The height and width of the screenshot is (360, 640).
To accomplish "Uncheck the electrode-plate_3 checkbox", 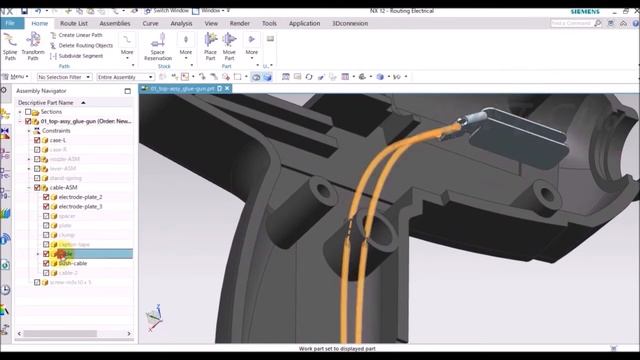I will pyautogui.click(x=46, y=207).
